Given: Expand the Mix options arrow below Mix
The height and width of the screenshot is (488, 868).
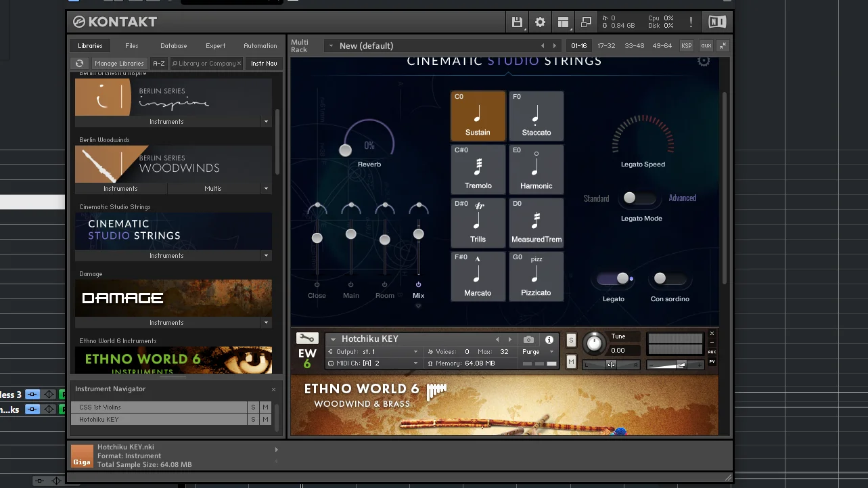Looking at the screenshot, I should [418, 306].
